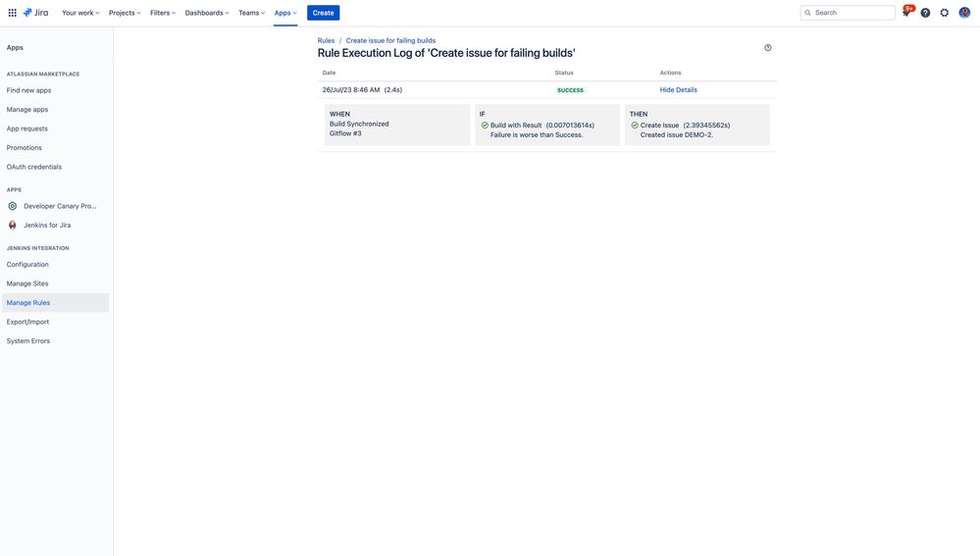This screenshot has height=556, width=980.
Task: Open the help question mark icon
Action: pyautogui.click(x=925, y=13)
